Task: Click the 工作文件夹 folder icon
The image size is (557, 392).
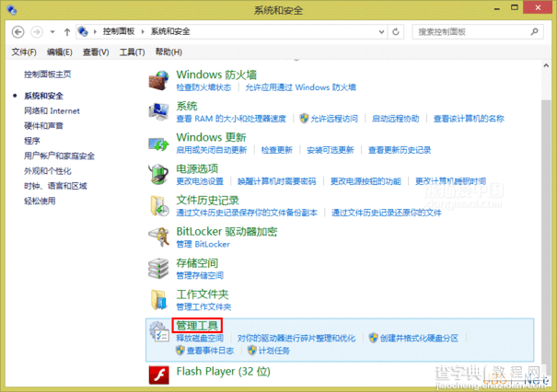Action: (158, 300)
